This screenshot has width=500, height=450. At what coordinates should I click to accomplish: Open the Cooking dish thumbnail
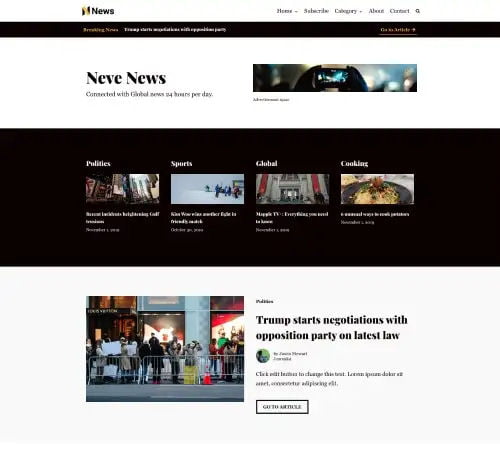[377, 189]
